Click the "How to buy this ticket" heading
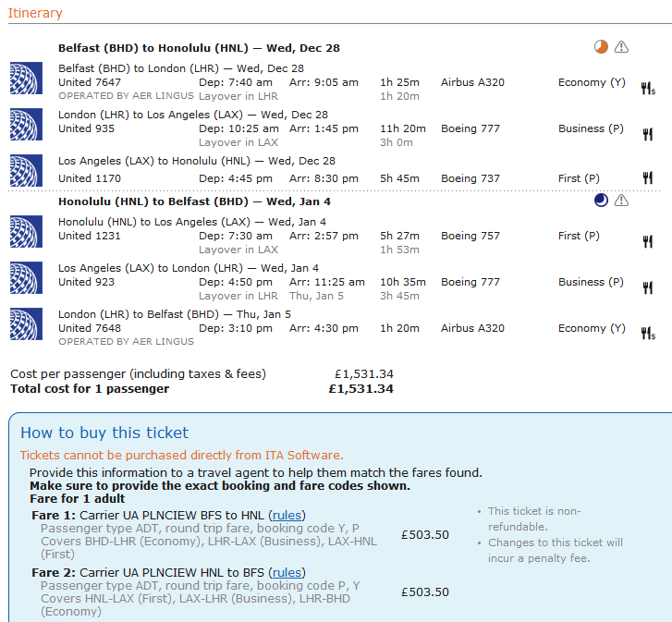Screen dimensions: 672x622 pos(104,433)
